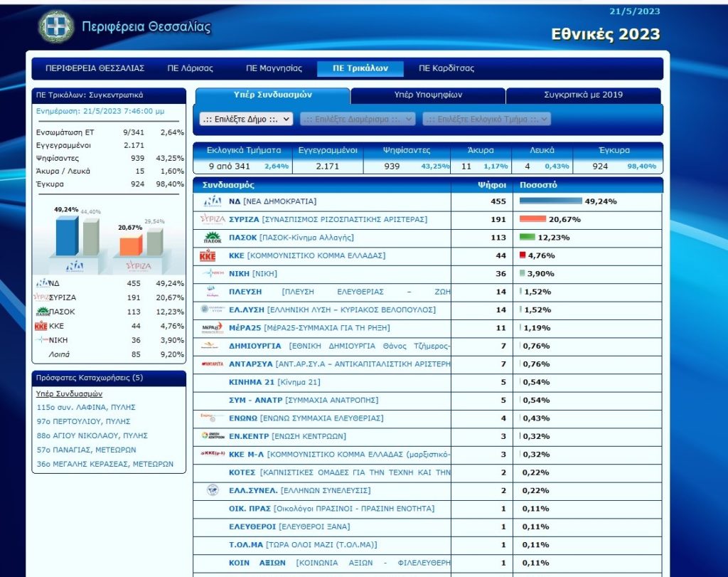Click the orange ΣΥΡΙΖΑ 20,67% chart column
Screen dimensions: 728x577
(x=131, y=245)
